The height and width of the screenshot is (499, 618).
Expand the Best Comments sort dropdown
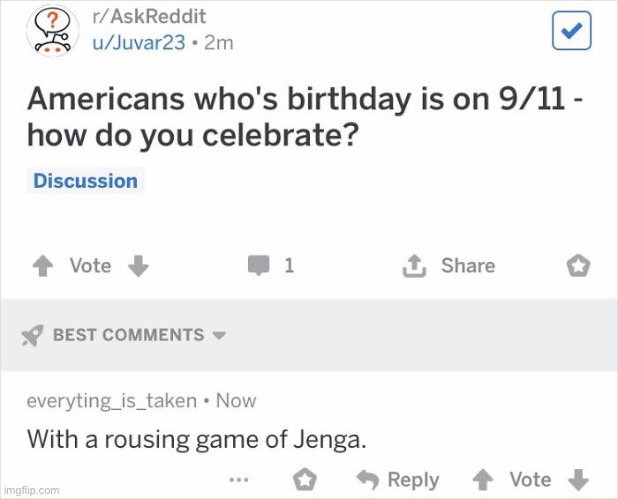[219, 336]
